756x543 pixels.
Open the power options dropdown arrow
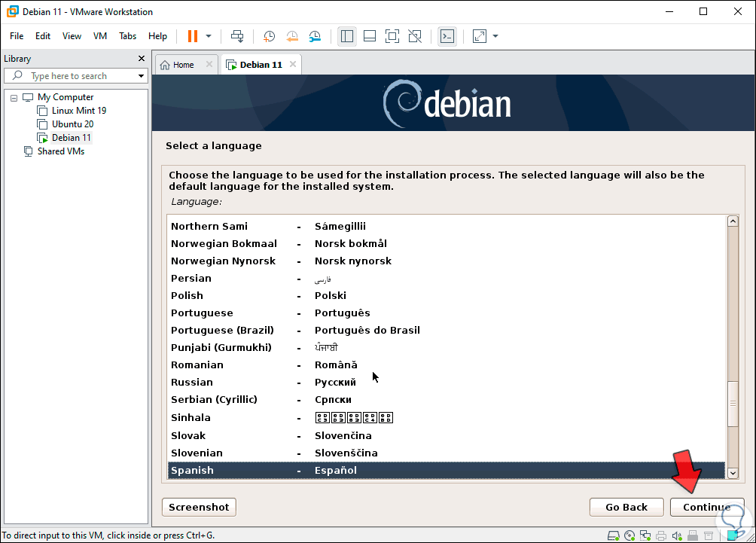pyautogui.click(x=209, y=36)
